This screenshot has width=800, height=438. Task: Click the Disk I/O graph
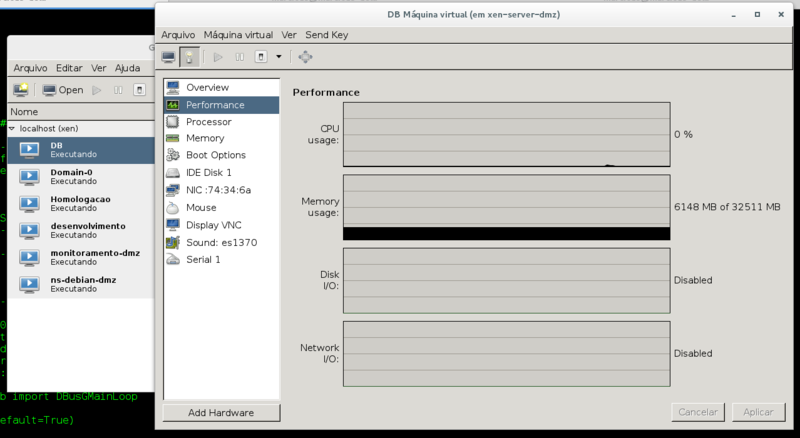507,280
